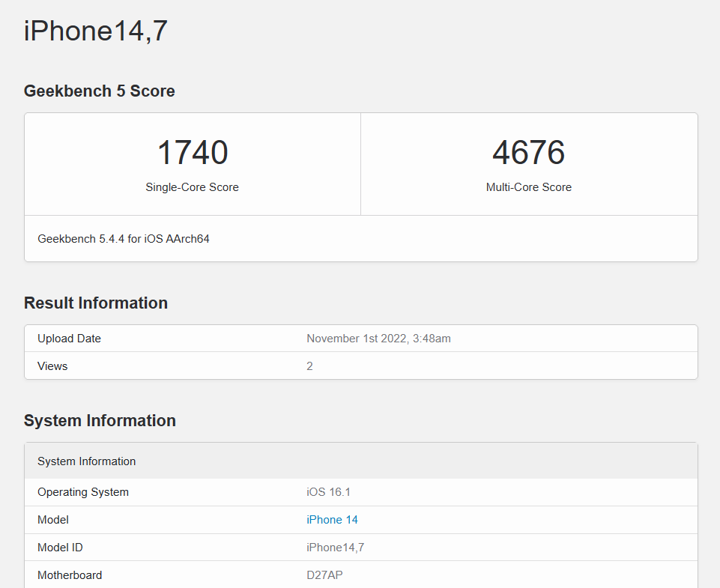Select the 4676 multi-core score value
The width and height of the screenshot is (720, 588).
(528, 153)
